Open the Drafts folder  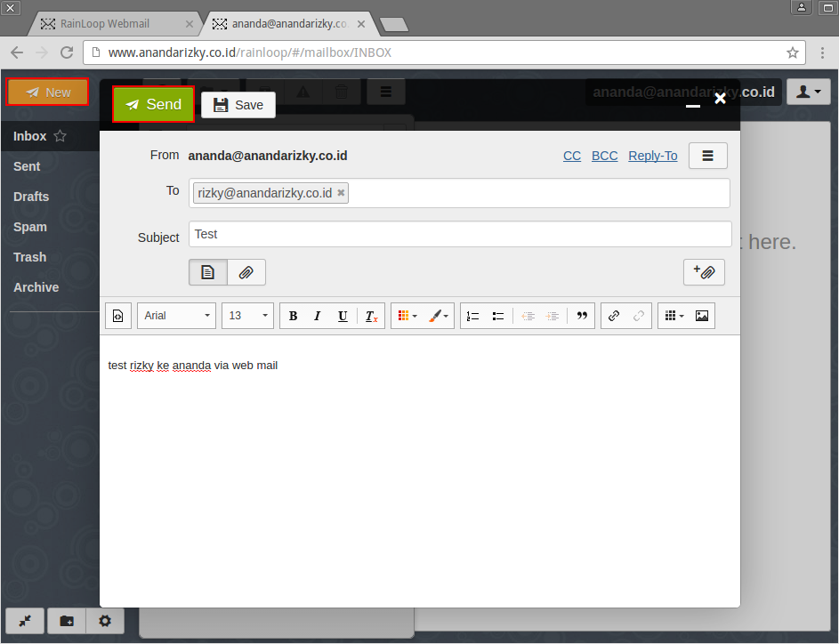(x=31, y=197)
